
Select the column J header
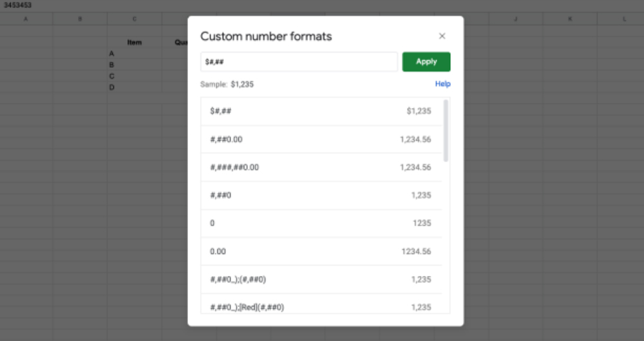pyautogui.click(x=516, y=19)
